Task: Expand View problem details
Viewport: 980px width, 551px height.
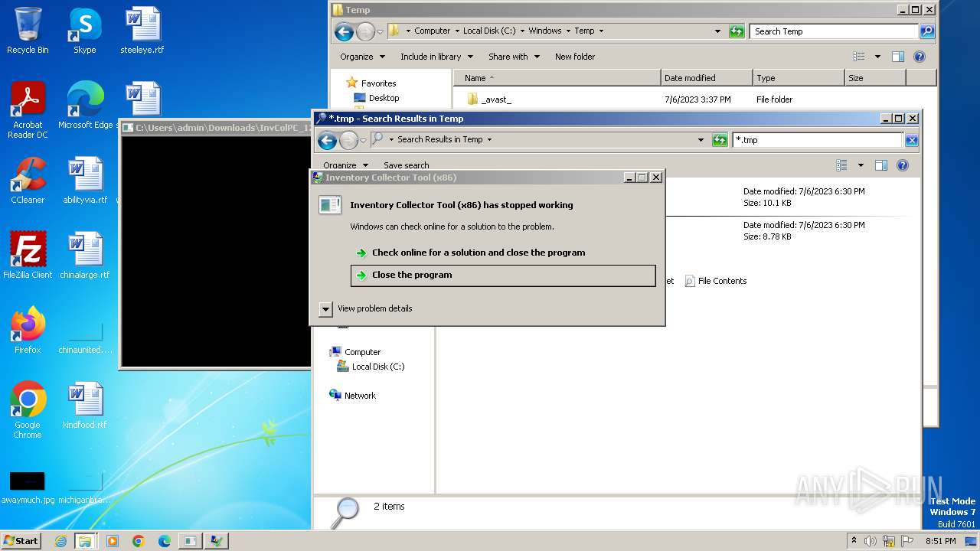Action: pos(326,309)
